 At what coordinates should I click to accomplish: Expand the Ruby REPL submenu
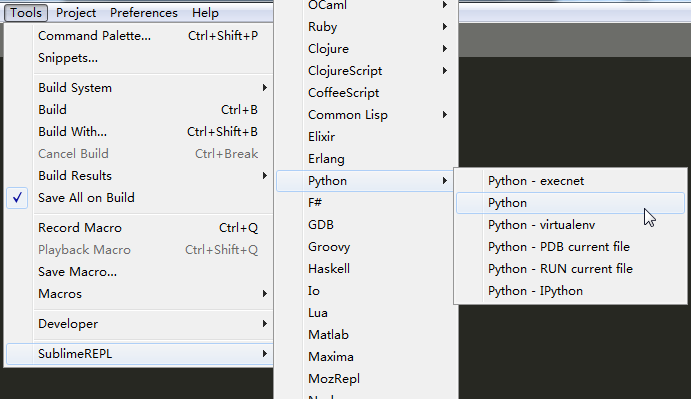click(366, 27)
